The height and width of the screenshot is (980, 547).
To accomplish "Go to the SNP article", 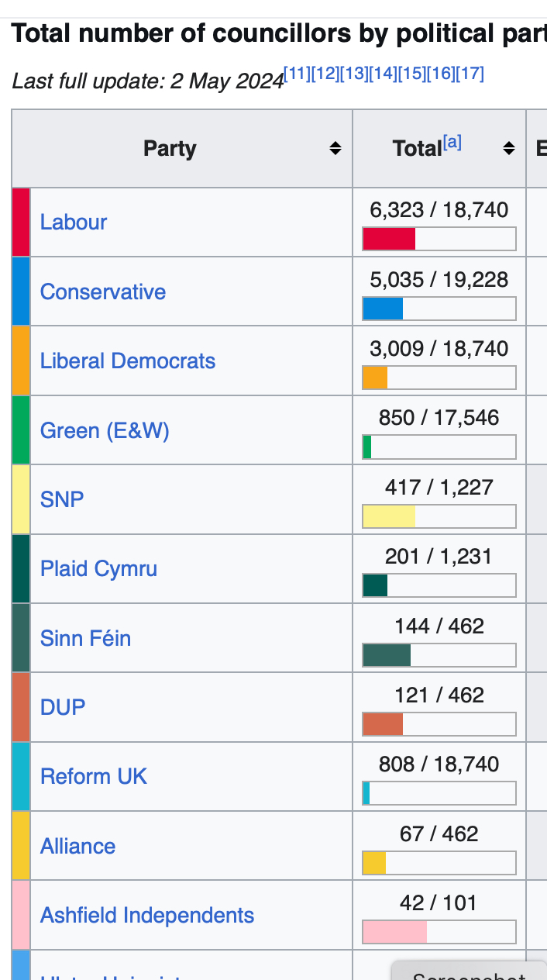I will [62, 499].
